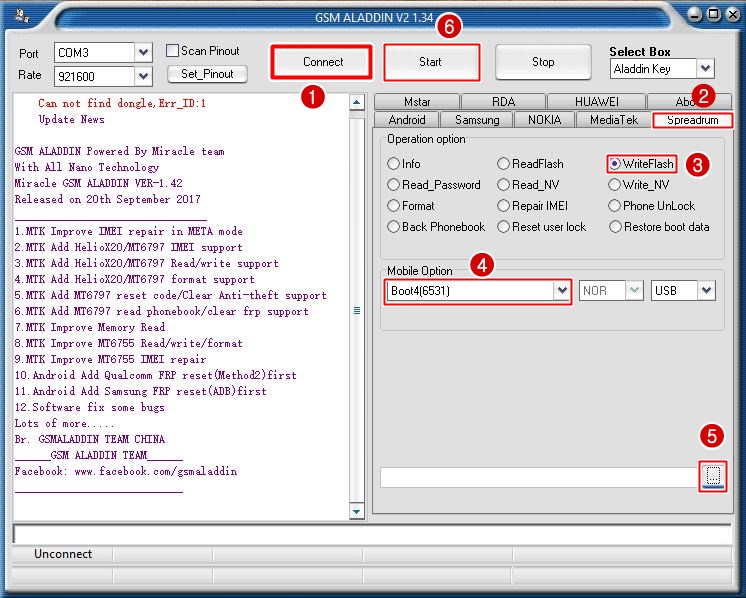Click the app logo icon in title bar
This screenshot has height=598, width=746.
(x=22, y=17)
